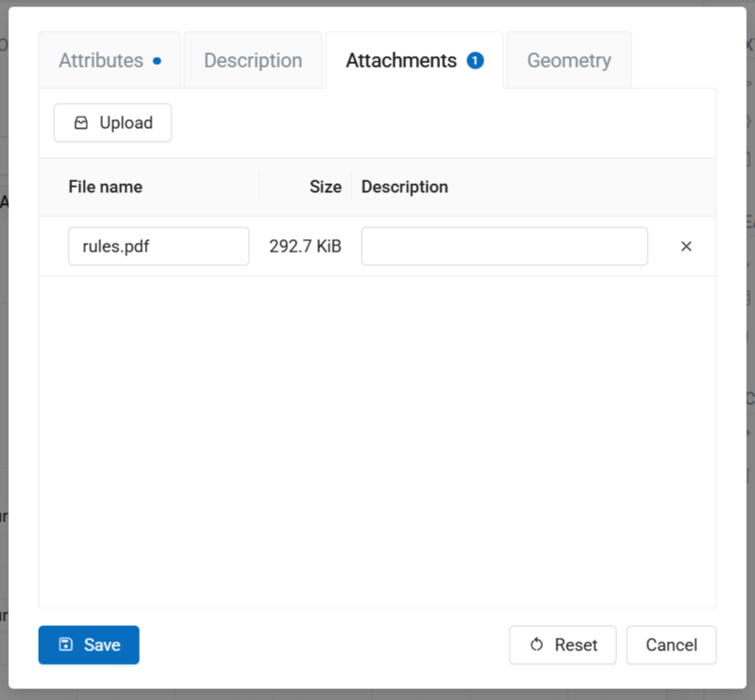Click the circular arrow icon on Reset
Screen dimensions: 755x700
[537, 645]
